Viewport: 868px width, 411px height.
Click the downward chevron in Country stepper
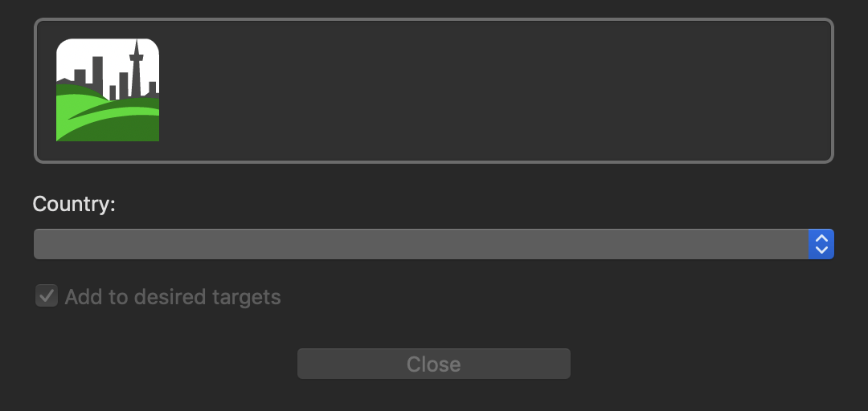[821, 250]
